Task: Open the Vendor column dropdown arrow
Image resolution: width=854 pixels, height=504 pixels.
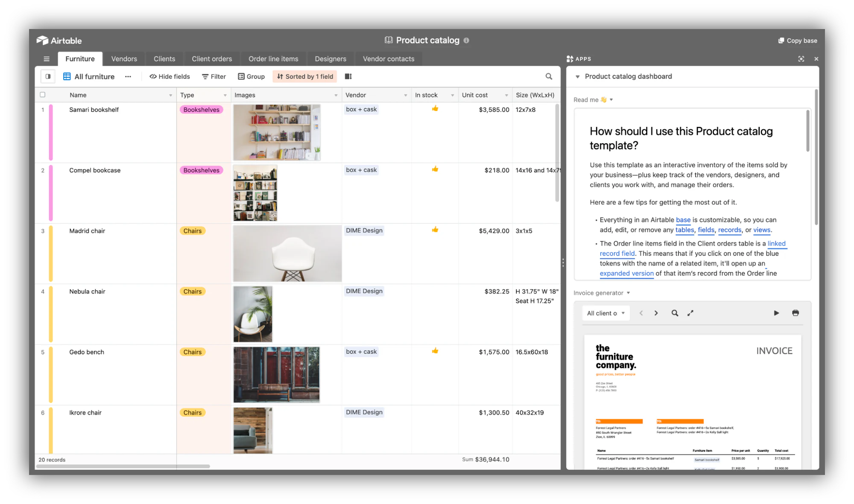Action: coord(405,95)
